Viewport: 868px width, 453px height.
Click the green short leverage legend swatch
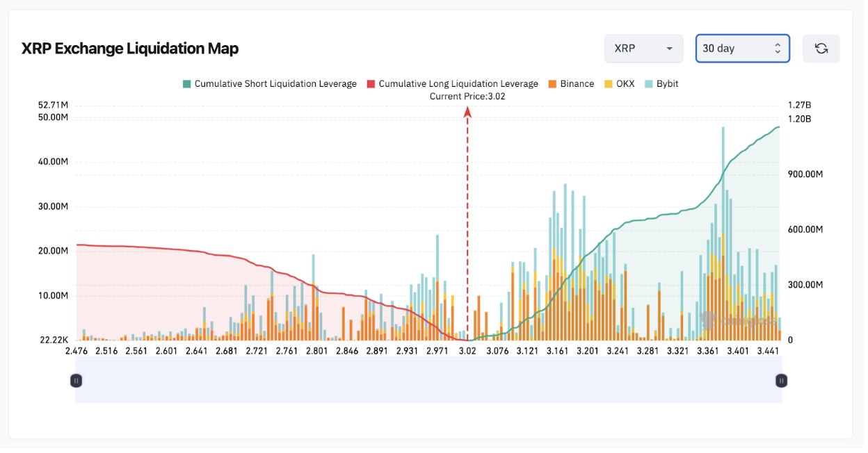(186, 84)
